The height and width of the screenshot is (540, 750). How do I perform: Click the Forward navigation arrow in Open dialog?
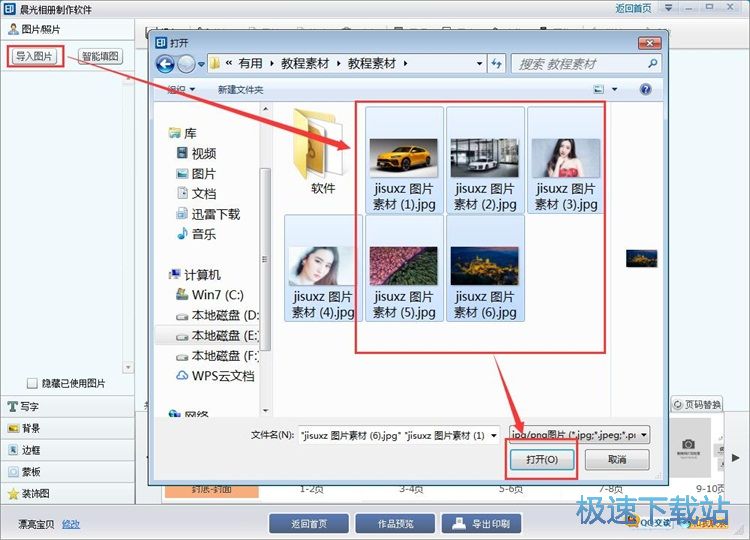point(186,64)
